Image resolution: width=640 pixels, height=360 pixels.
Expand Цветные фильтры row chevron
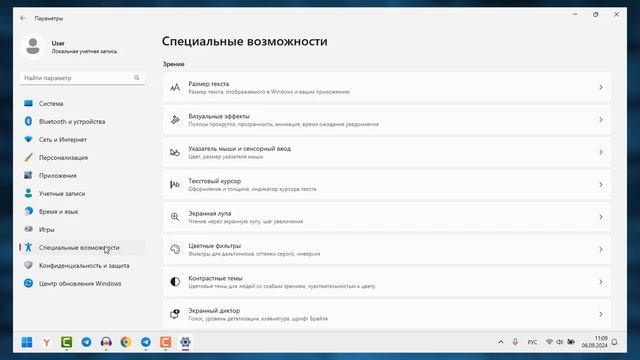600,249
